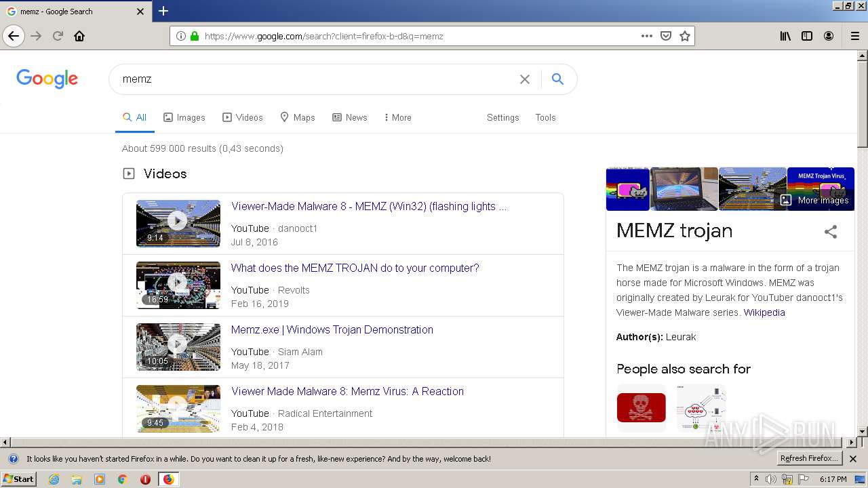Screen dimensions: 868x488
Task: Open Windows Start menu
Action: 19,479
